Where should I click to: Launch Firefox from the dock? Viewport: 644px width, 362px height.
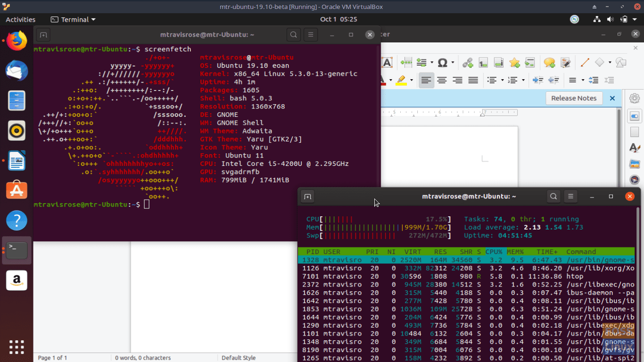17,41
